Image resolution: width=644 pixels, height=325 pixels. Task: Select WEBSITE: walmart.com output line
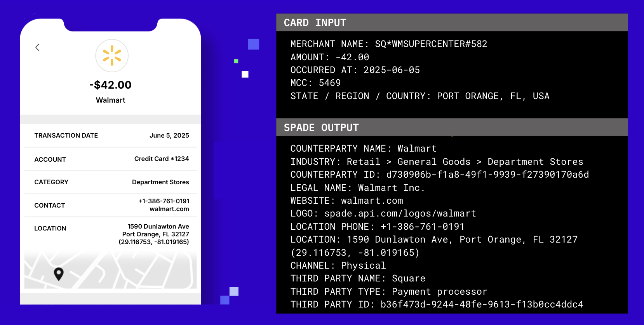coord(346,201)
